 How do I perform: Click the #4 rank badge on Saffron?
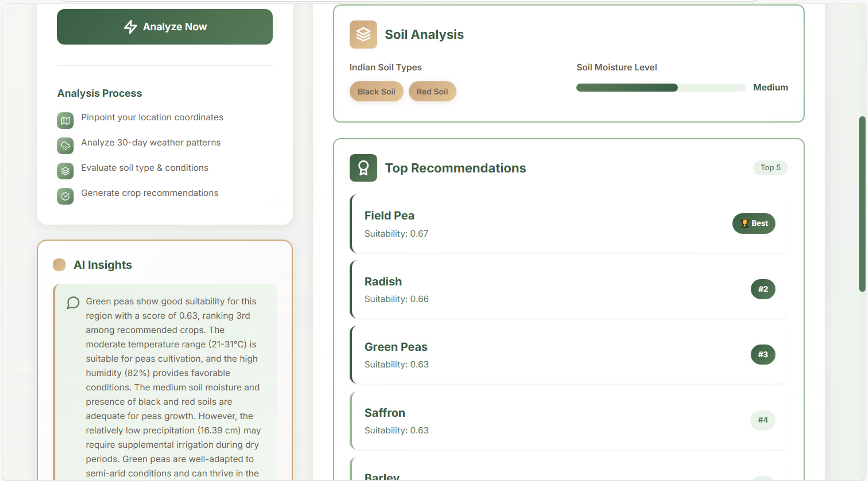[763, 420]
